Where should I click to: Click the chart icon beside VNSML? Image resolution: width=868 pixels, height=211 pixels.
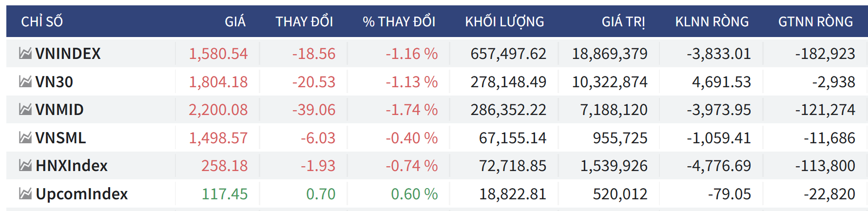click(x=25, y=137)
